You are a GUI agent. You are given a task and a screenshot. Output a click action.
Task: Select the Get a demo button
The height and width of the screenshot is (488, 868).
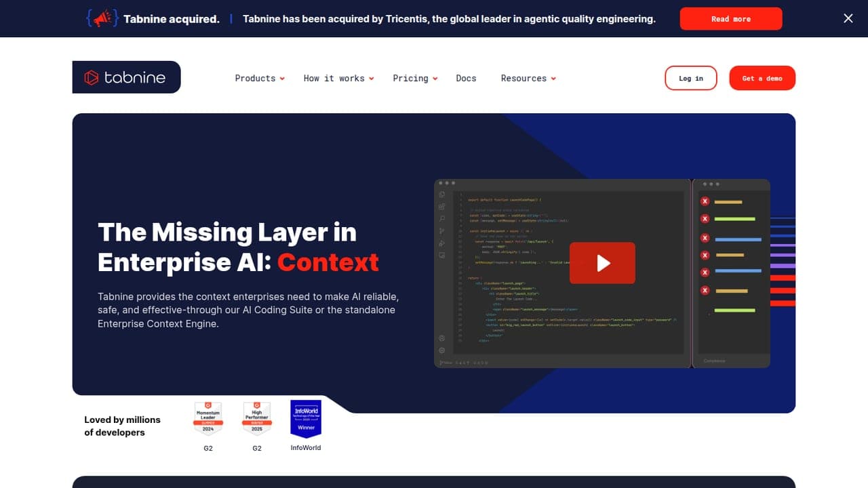pyautogui.click(x=762, y=78)
